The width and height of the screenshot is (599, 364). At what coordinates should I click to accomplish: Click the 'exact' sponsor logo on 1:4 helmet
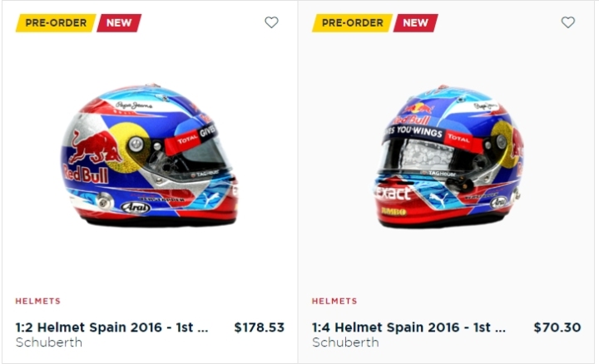click(394, 192)
